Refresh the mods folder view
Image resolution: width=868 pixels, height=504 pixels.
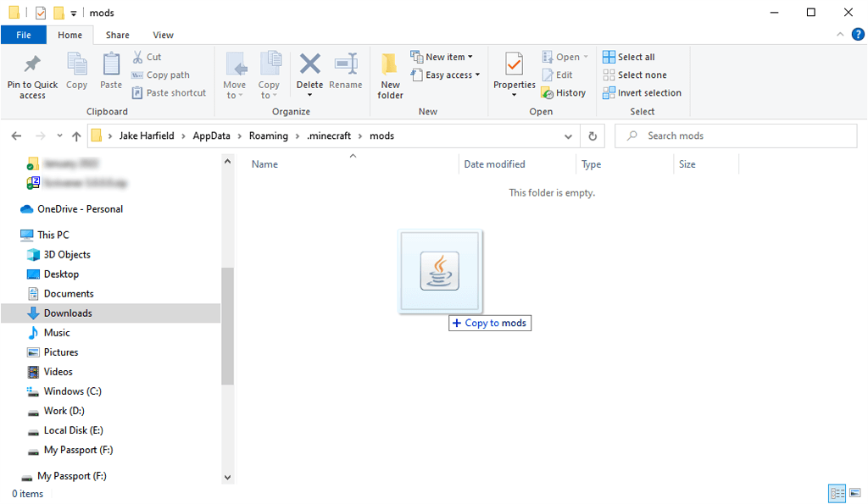click(x=593, y=136)
